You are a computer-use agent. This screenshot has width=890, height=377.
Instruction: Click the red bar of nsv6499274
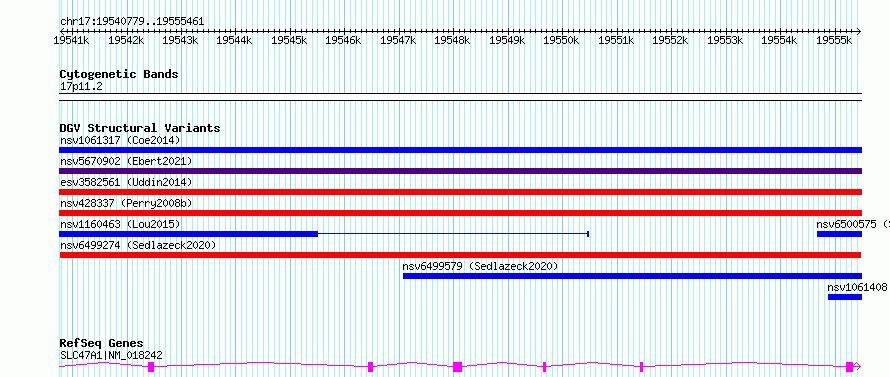coord(460,255)
